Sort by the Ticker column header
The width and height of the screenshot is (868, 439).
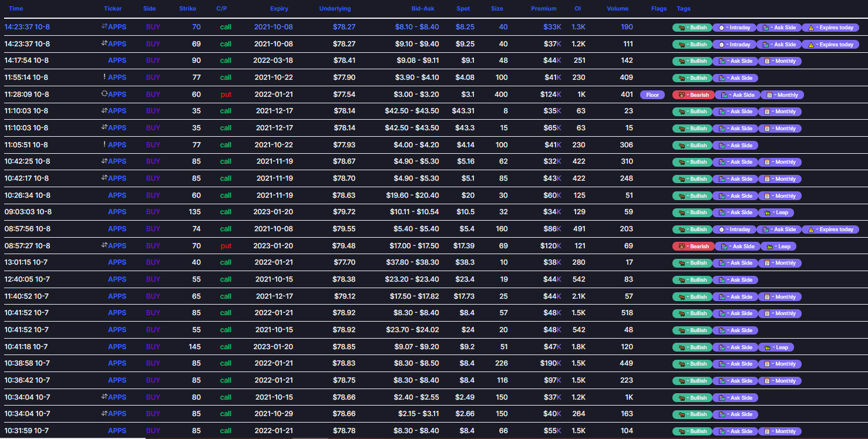click(x=113, y=9)
